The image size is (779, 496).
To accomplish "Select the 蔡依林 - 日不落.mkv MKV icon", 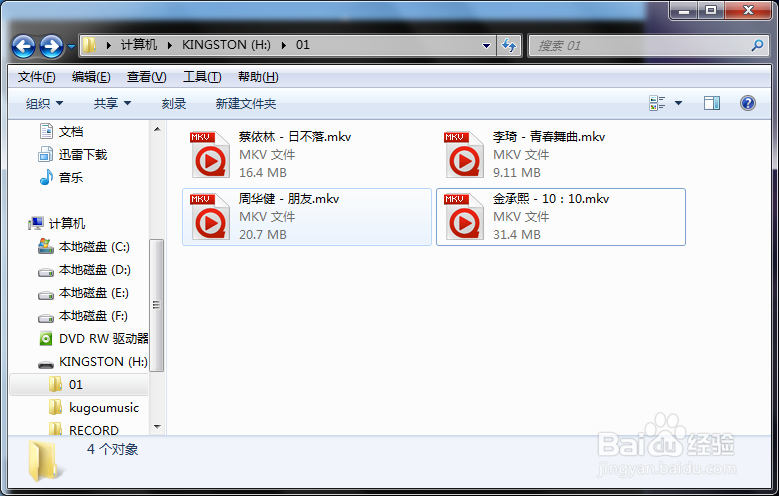I will 211,155.
